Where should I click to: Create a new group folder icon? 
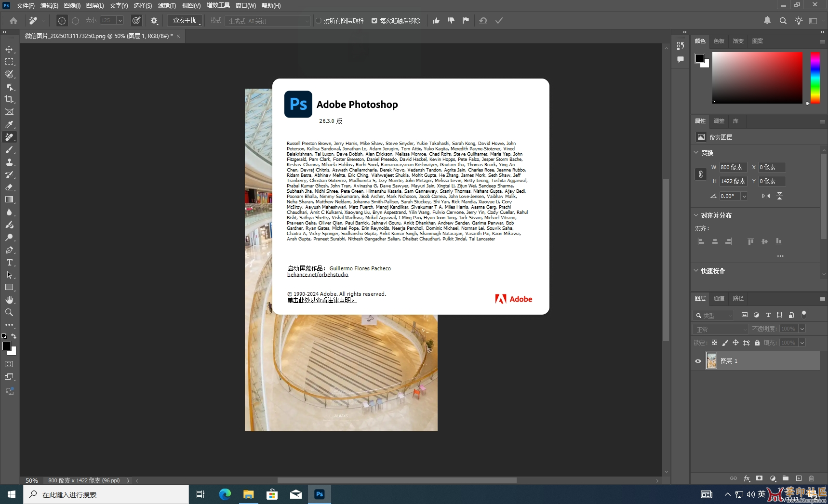pos(786,478)
